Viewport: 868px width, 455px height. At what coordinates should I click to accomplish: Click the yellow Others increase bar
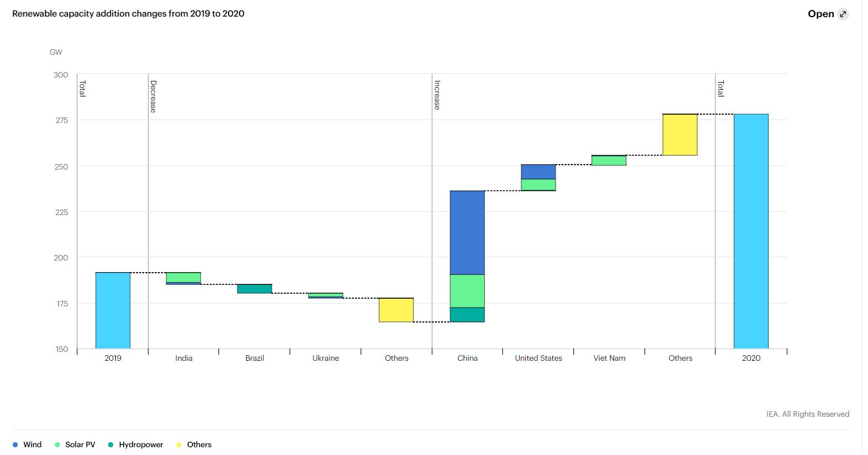[680, 135]
